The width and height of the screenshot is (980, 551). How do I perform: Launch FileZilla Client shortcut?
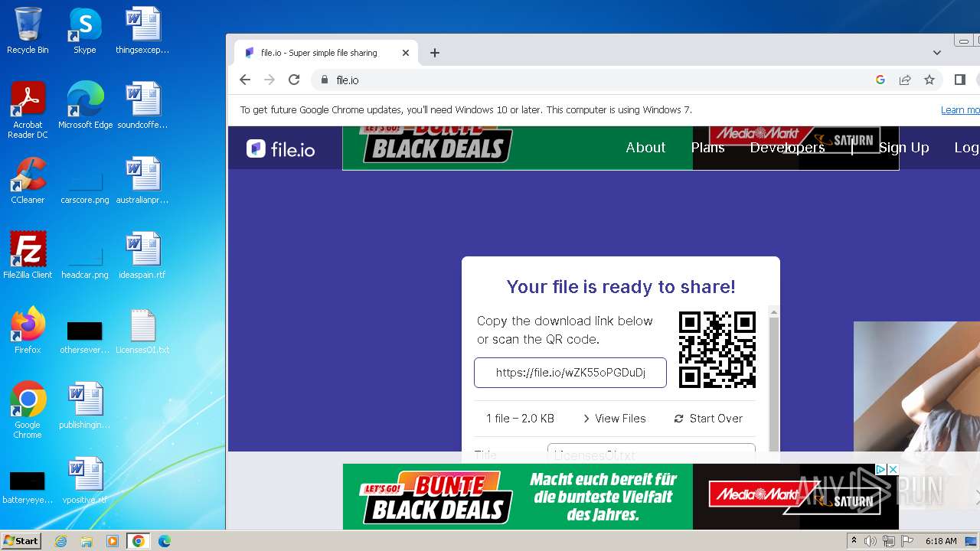(x=28, y=256)
